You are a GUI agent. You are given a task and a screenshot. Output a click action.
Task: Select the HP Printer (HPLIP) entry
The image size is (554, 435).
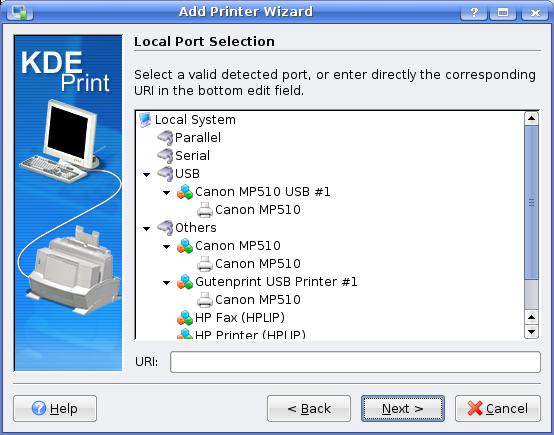pos(250,334)
